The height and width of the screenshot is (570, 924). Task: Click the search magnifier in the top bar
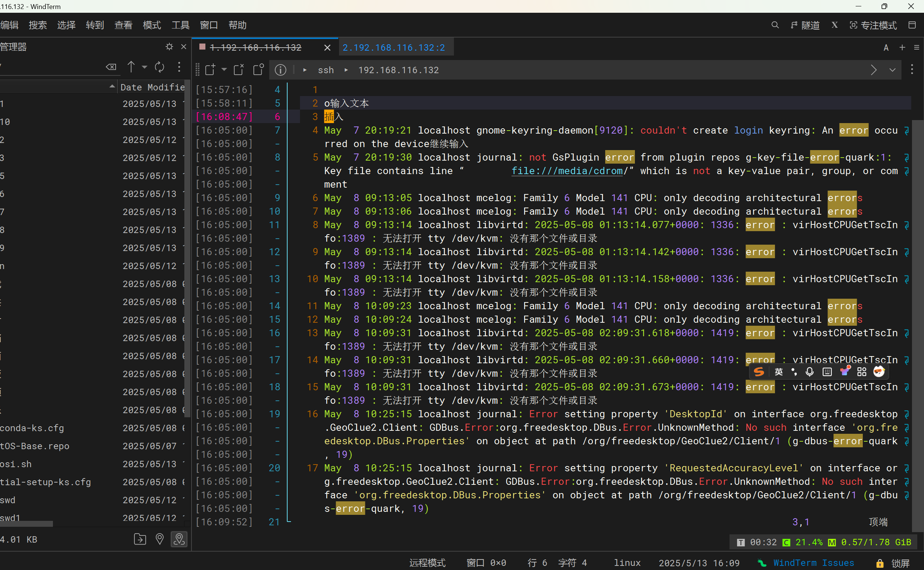point(775,25)
